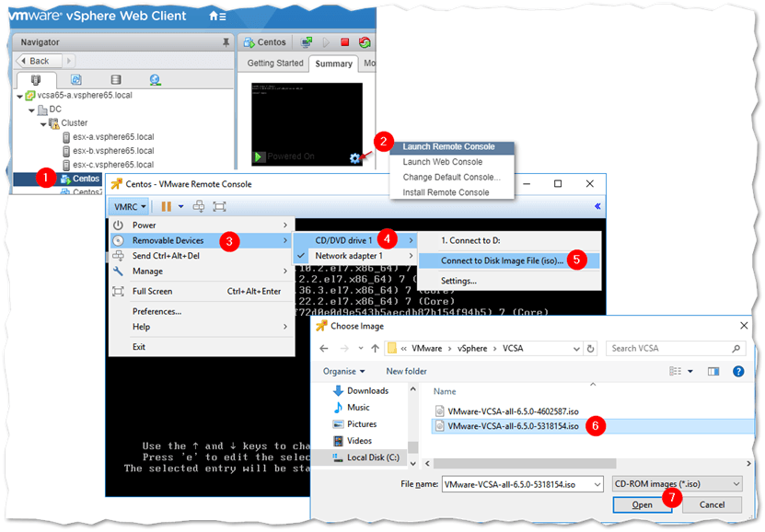The width and height of the screenshot is (765, 532).
Task: Open Removable Devices submenu
Action: click(202, 240)
